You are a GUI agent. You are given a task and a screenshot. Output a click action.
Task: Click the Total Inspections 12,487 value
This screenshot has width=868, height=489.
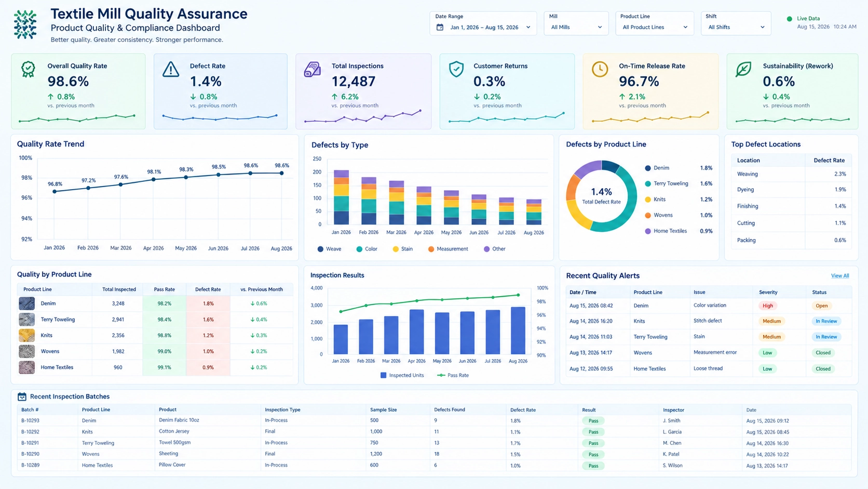click(x=353, y=82)
